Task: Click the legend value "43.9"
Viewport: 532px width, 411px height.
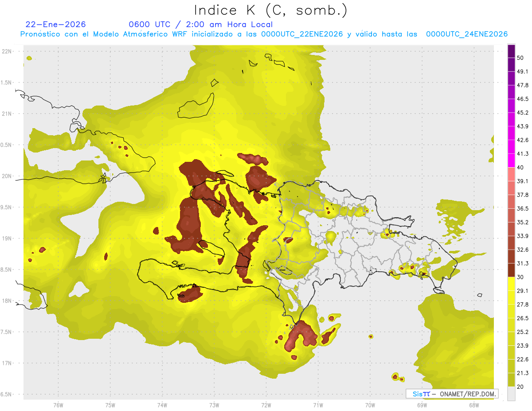Action: (x=523, y=126)
